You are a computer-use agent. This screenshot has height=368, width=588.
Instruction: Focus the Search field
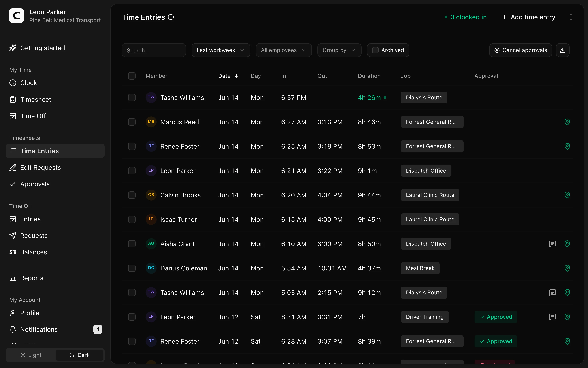(154, 50)
